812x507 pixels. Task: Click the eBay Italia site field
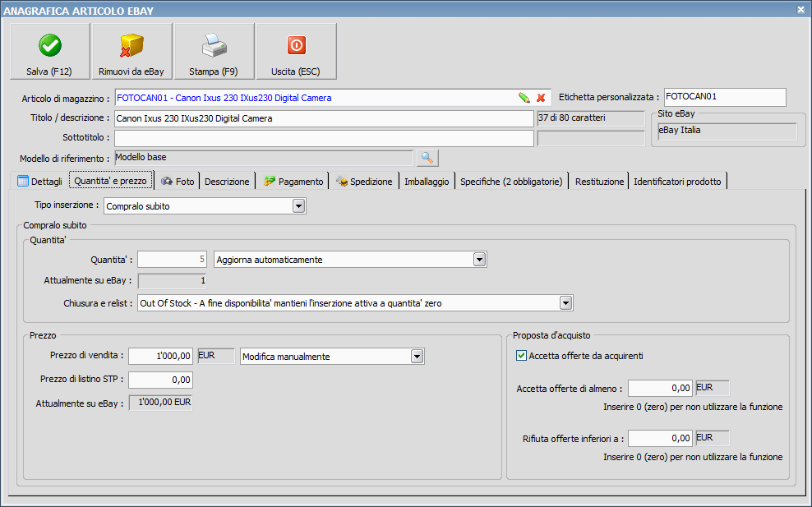pyautogui.click(x=727, y=131)
